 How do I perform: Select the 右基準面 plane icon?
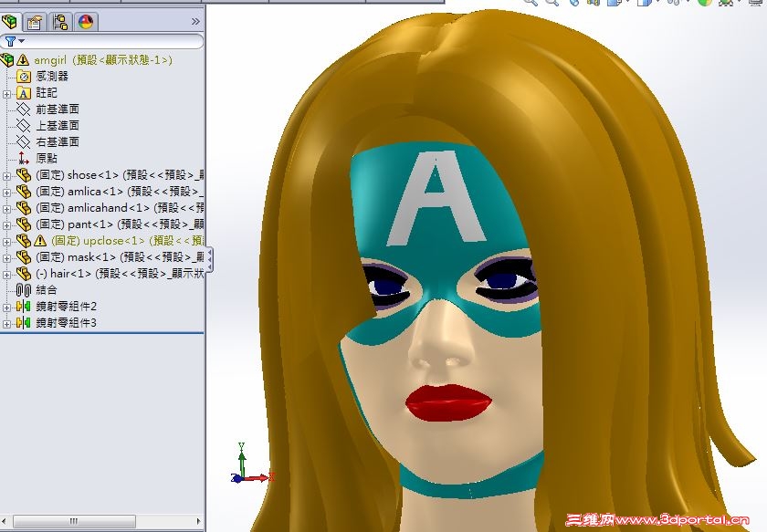[23, 141]
